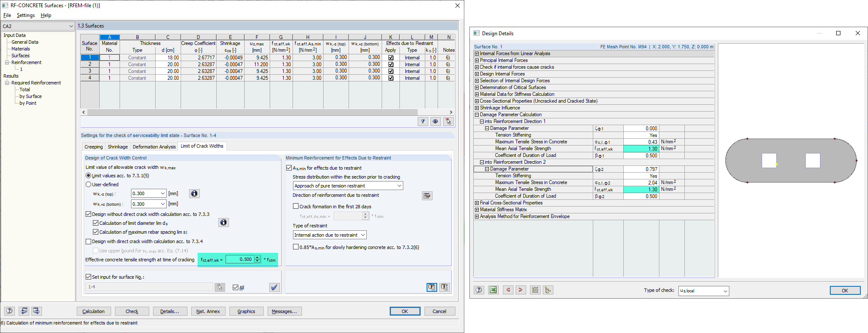This screenshot has height=333, width=868.
Task: Expand Shrinkage Influence section
Action: pyautogui.click(x=477, y=108)
